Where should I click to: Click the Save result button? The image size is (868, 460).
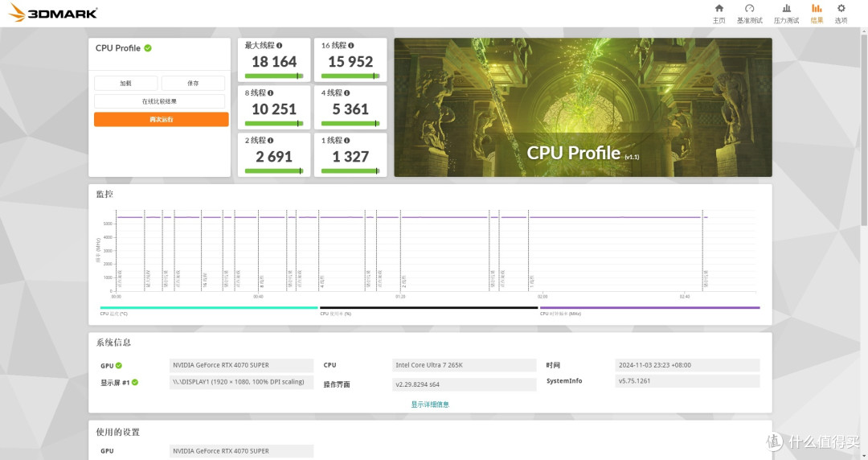pyautogui.click(x=193, y=83)
